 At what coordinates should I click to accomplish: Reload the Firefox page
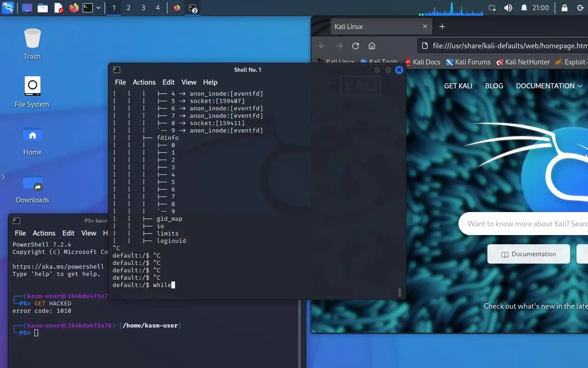click(x=356, y=46)
